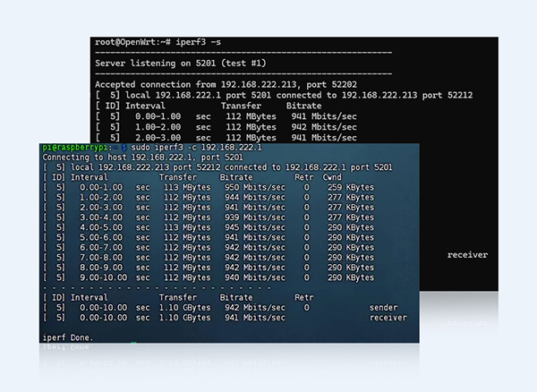Click '6.00-7.00' interval in Raspberry Pi terminal
The height and width of the screenshot is (392, 537).
pyautogui.click(x=101, y=248)
